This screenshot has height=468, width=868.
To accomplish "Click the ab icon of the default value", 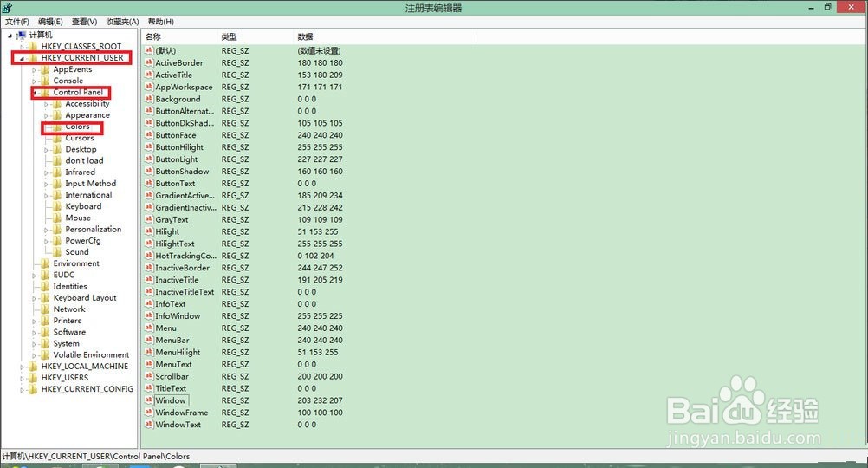I will (149, 50).
